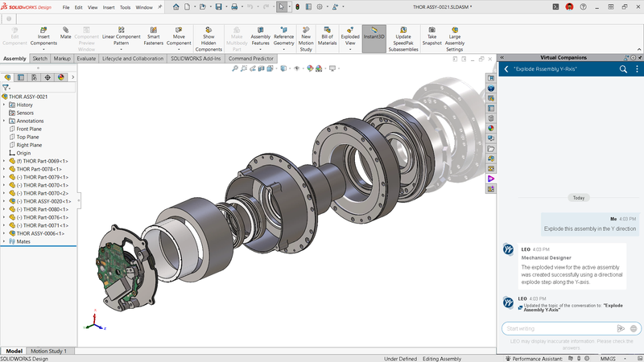Open the Tools menu
This screenshot has height=362, width=644.
pos(125,7)
